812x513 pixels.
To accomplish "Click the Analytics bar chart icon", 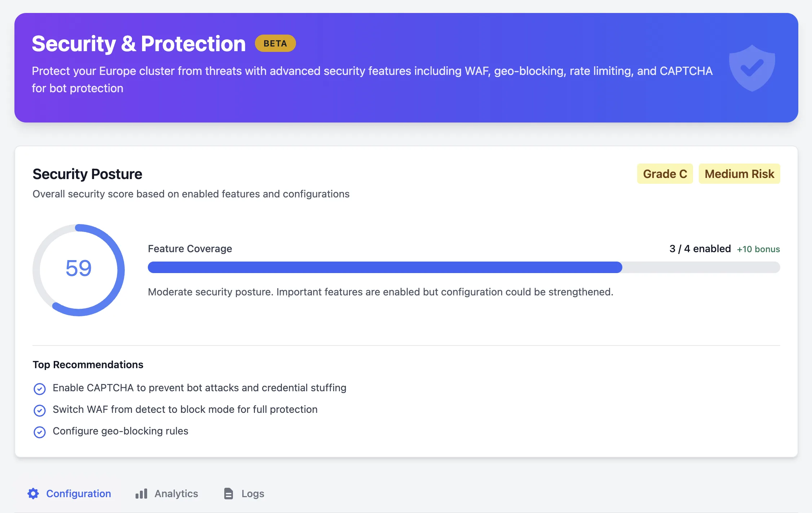I will point(141,494).
